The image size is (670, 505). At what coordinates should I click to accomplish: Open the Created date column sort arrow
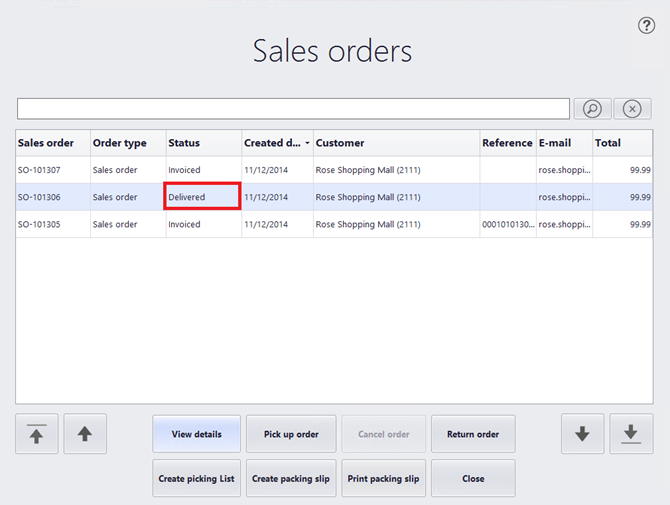[x=307, y=143]
